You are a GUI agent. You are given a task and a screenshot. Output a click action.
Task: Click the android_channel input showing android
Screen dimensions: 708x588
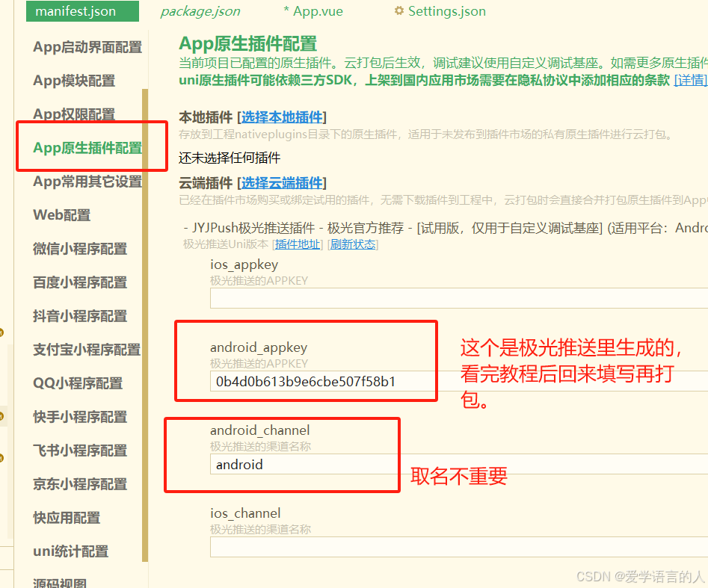pyautogui.click(x=303, y=465)
